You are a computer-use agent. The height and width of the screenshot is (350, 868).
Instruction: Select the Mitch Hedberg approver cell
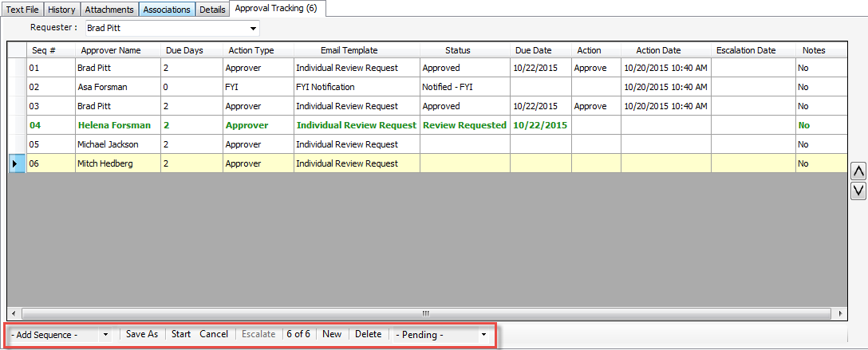(x=118, y=163)
